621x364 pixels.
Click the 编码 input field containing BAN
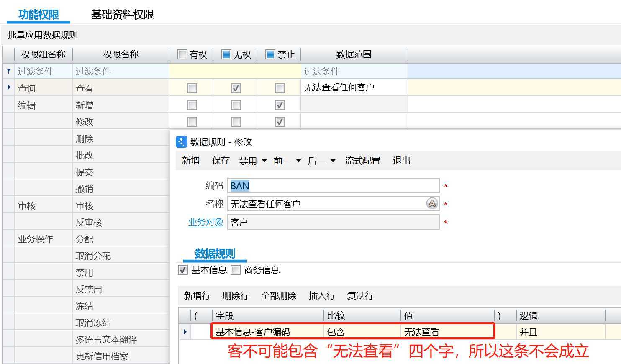click(x=334, y=186)
